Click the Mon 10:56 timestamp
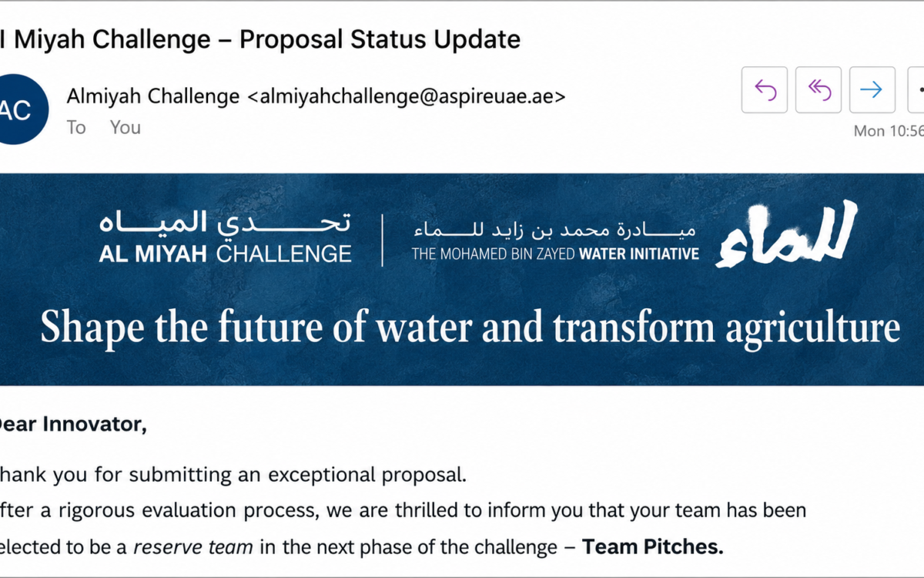Screen dimensions: 924x578 point(889,131)
